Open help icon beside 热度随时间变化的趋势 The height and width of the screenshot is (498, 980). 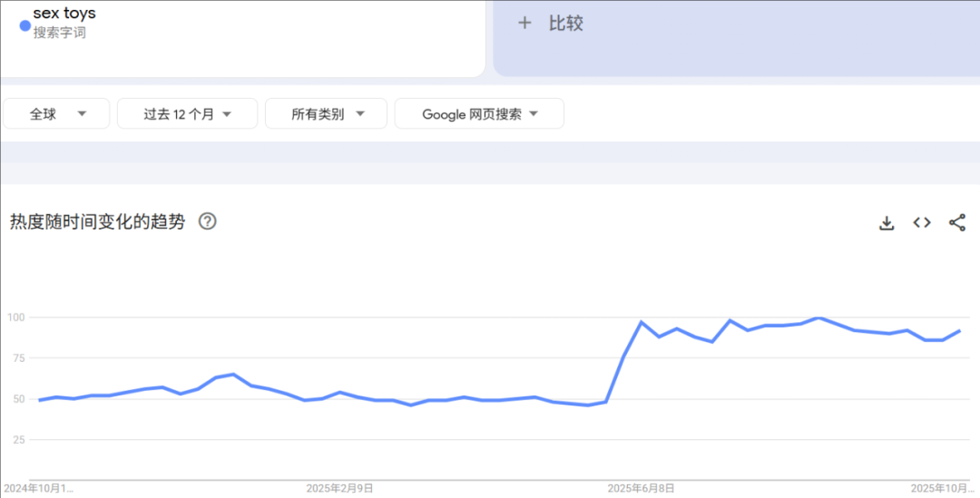click(x=208, y=221)
